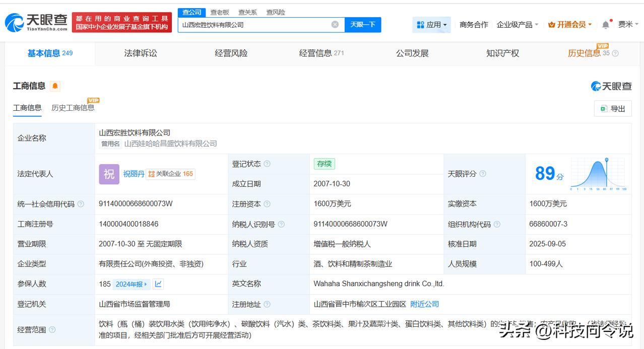The image size is (644, 349).
Task: Open the 经营风险 tab
Action: tap(231, 53)
